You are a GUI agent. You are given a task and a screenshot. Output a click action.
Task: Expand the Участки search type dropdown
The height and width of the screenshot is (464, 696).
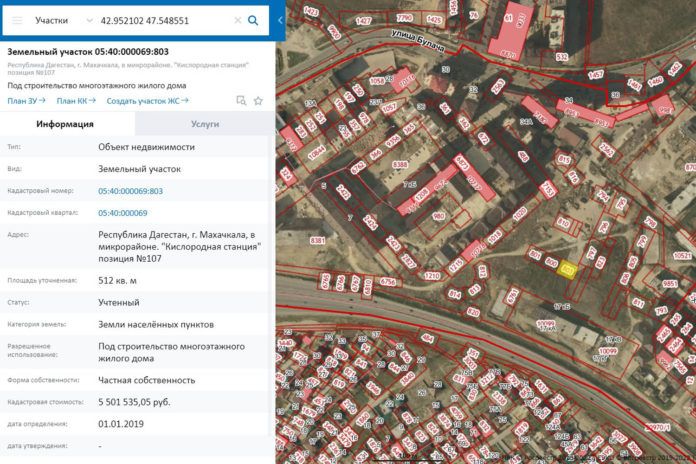pos(56,20)
